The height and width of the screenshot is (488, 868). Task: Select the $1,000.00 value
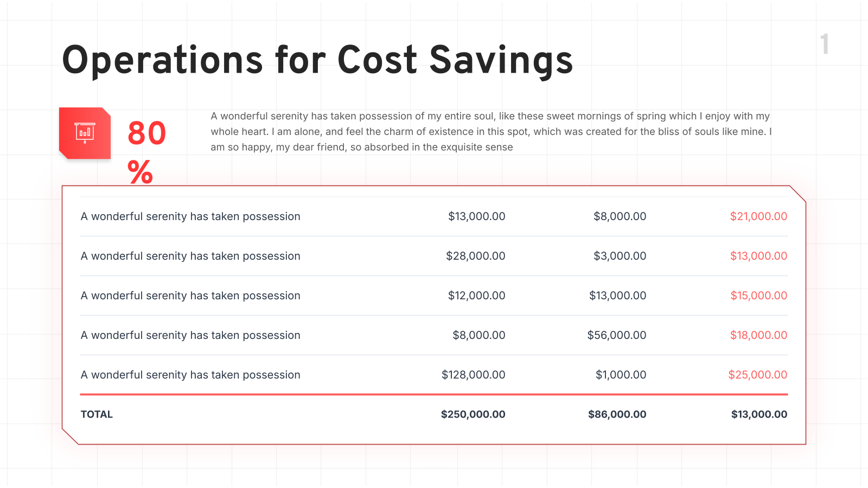click(x=621, y=375)
